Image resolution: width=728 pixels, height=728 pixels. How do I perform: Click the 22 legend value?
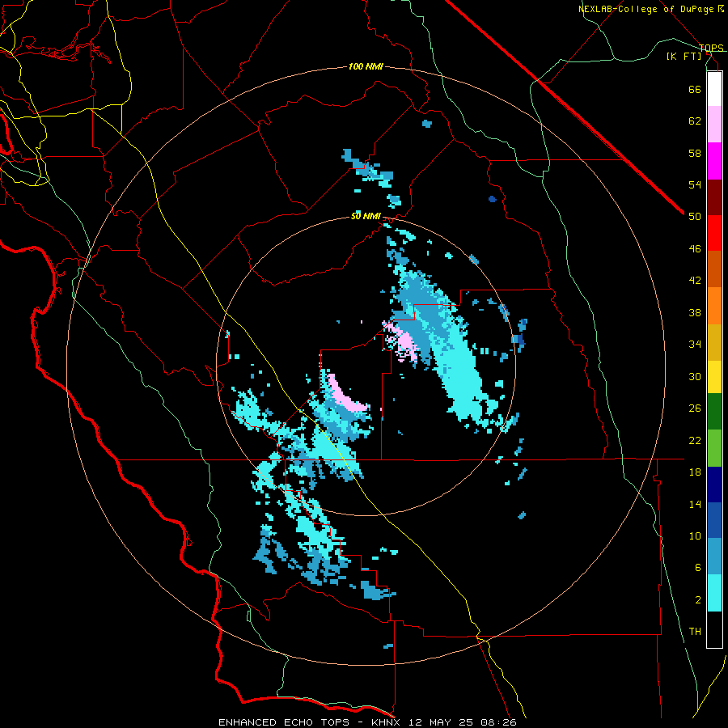[695, 440]
